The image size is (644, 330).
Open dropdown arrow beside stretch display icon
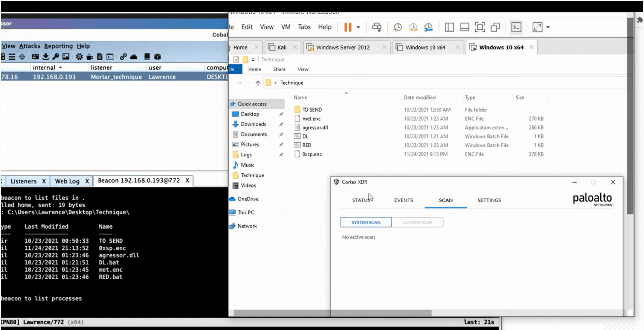[548, 27]
